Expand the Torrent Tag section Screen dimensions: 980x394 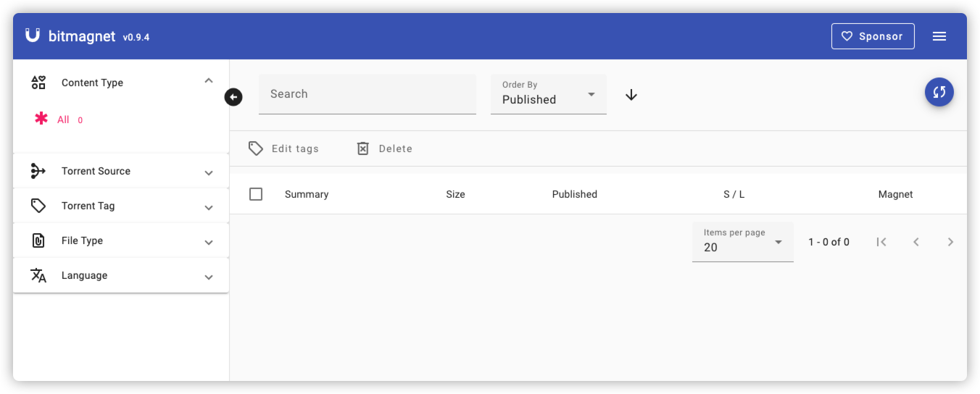point(121,206)
